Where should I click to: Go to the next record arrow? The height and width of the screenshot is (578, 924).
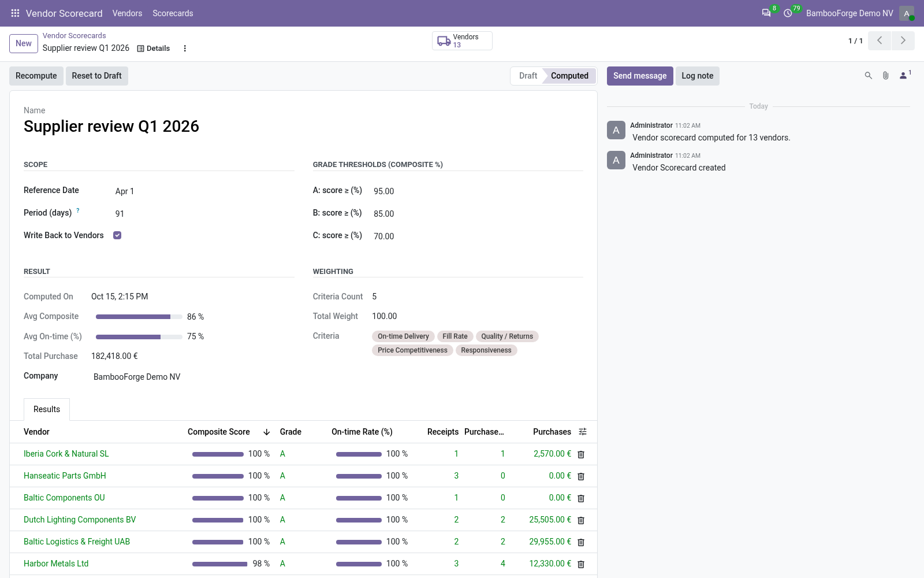pos(903,40)
